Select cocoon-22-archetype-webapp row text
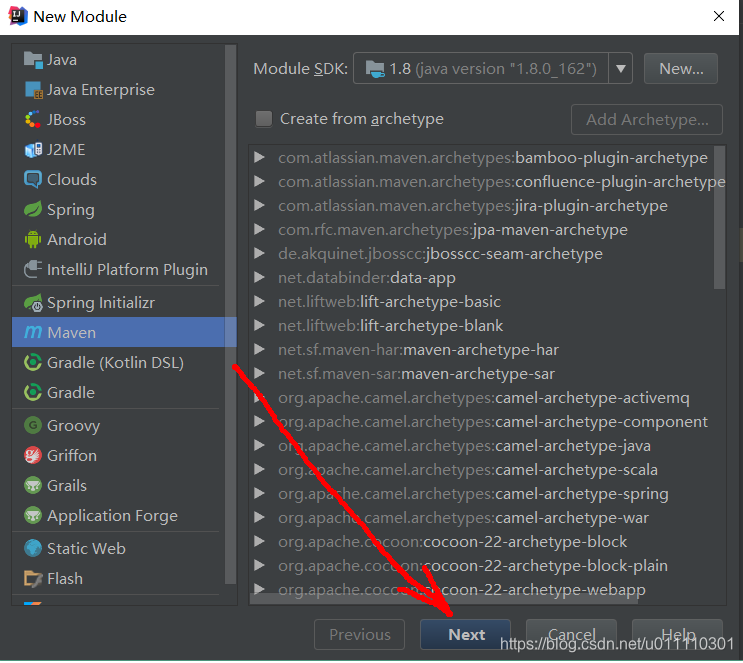This screenshot has width=743, height=663. (x=462, y=590)
